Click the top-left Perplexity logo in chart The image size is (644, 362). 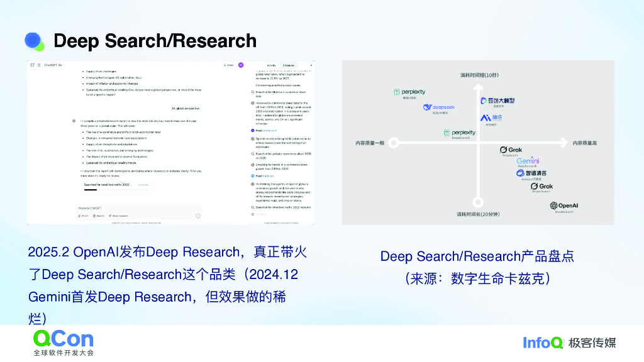(x=409, y=93)
